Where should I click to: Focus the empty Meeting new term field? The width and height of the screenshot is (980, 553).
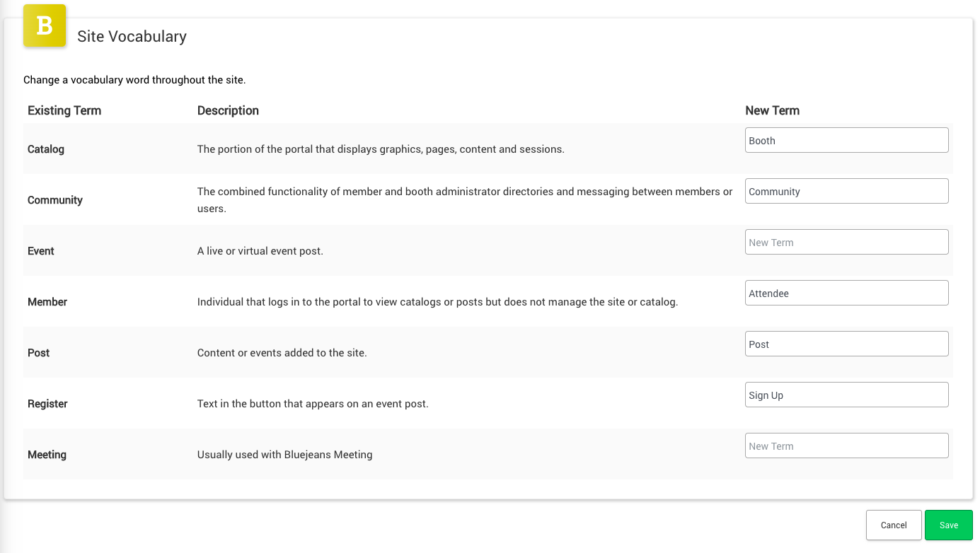click(846, 446)
